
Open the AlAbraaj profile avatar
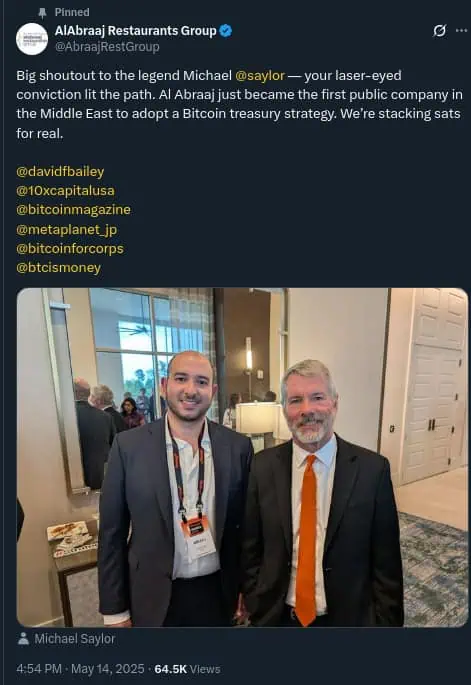[32, 39]
